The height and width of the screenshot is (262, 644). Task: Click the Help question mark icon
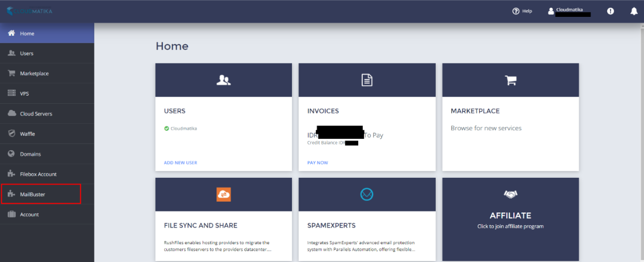(516, 11)
